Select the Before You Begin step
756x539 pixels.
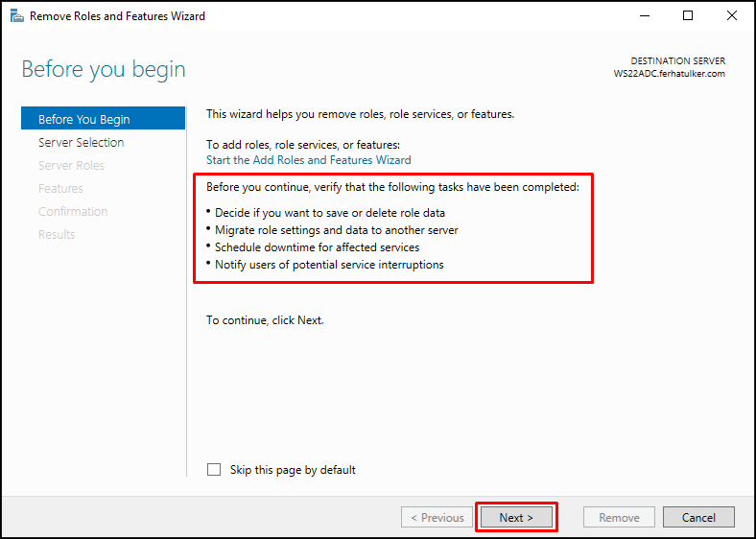tap(104, 119)
